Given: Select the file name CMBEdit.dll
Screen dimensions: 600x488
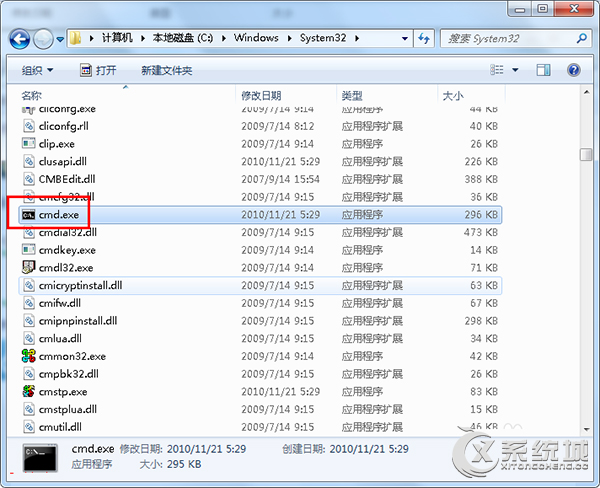Looking at the screenshot, I should coord(67,179).
